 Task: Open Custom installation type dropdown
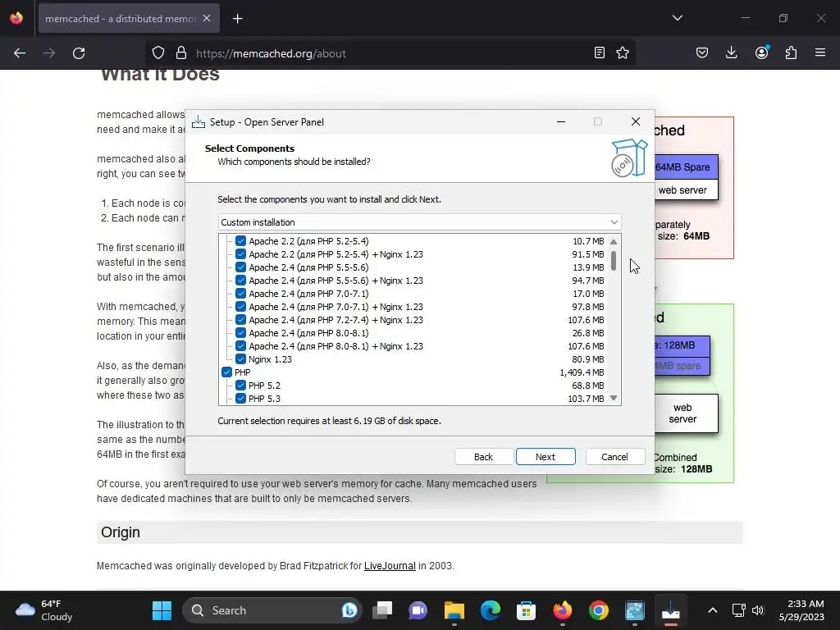419,222
